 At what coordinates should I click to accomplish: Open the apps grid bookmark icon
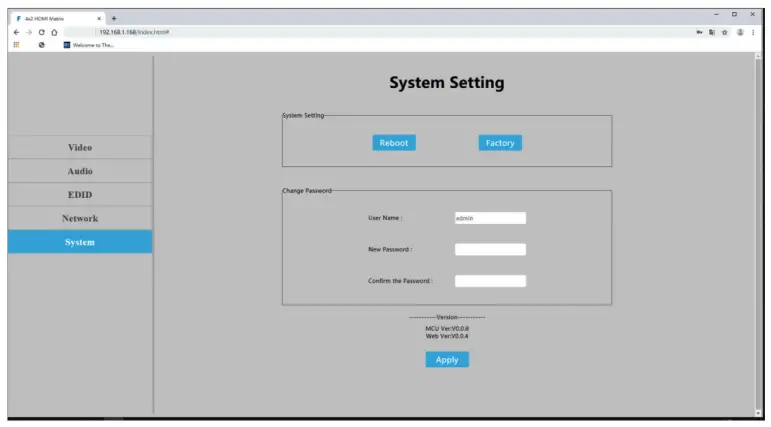click(16, 45)
